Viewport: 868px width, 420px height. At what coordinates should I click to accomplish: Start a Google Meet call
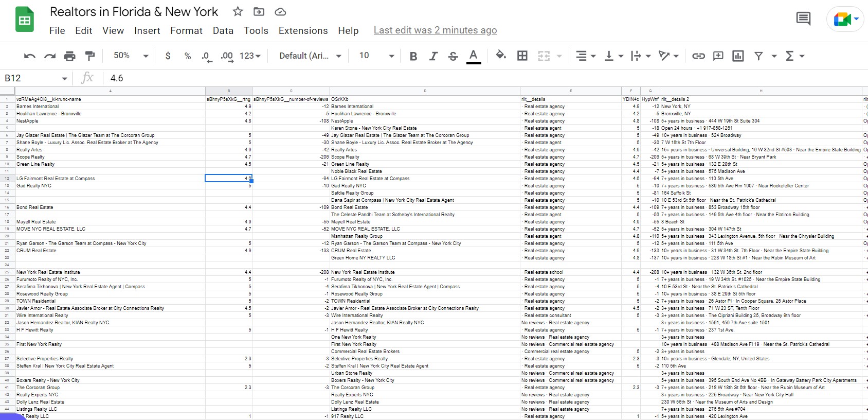pos(846,20)
